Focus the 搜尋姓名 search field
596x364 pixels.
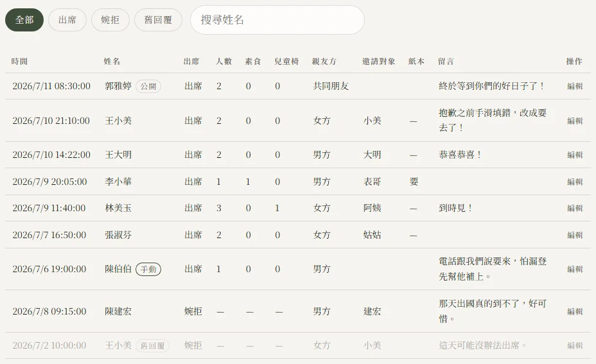(277, 20)
